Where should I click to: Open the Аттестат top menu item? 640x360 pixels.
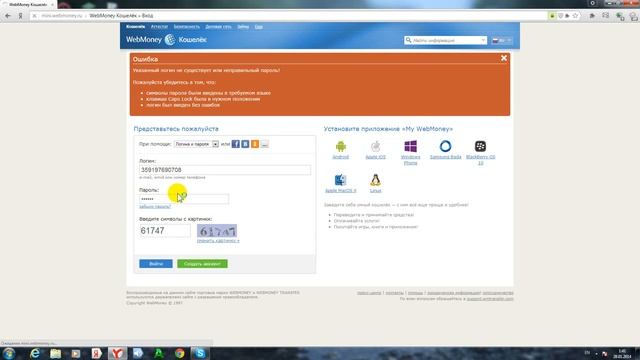tap(159, 27)
